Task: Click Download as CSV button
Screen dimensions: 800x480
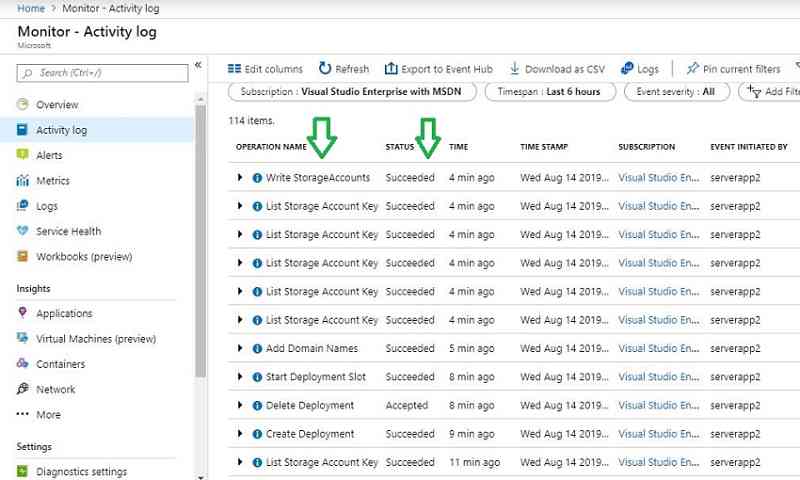Action: (557, 68)
